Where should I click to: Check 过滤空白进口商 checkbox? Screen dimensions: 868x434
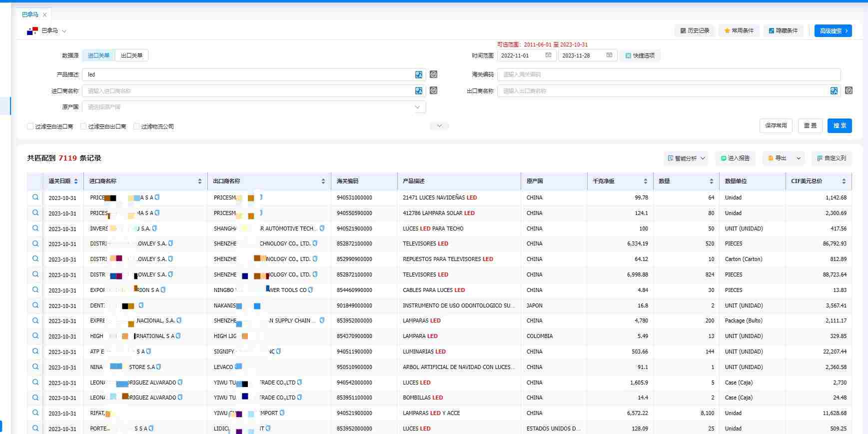tap(30, 126)
